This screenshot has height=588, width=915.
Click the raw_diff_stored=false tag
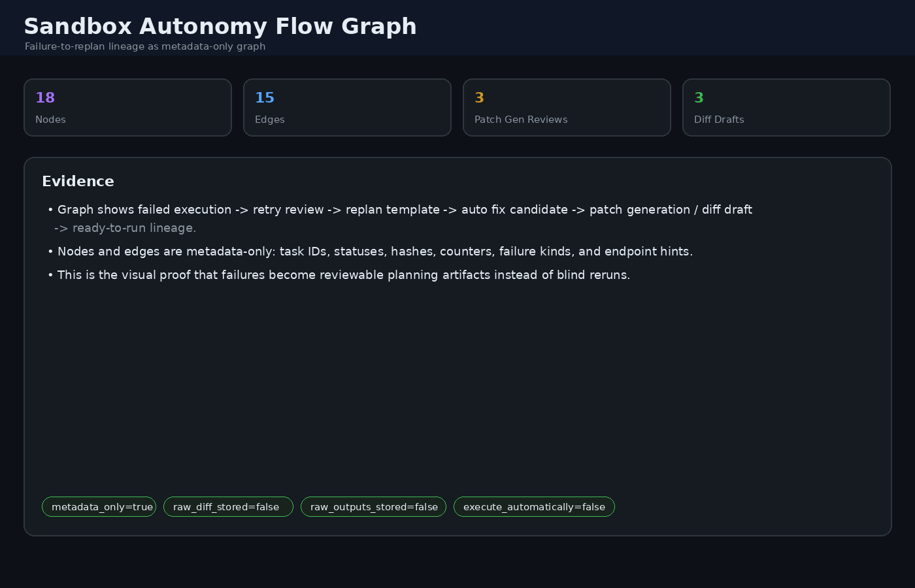[x=228, y=507]
